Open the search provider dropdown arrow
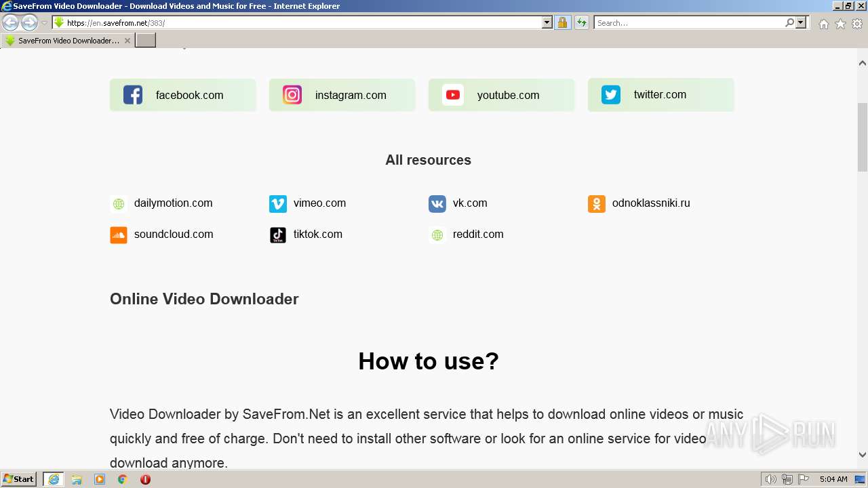The height and width of the screenshot is (488, 868). [801, 22]
